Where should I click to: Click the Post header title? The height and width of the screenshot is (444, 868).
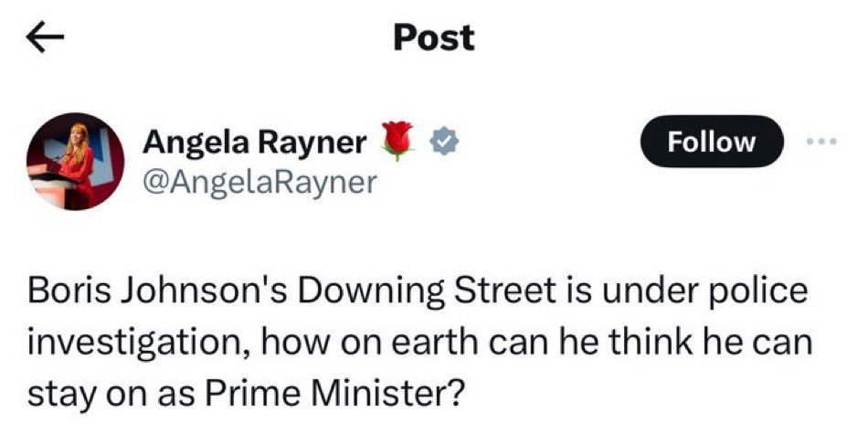click(x=433, y=37)
